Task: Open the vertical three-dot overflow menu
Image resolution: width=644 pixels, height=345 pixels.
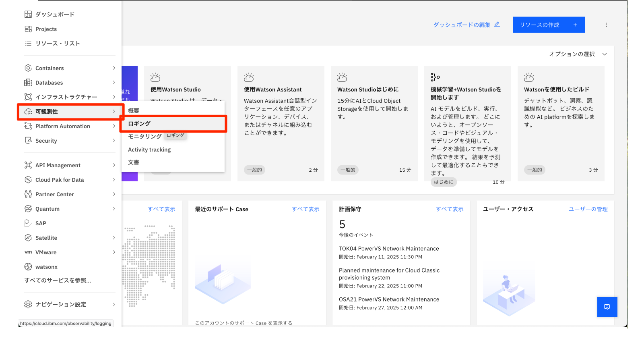Action: click(606, 25)
